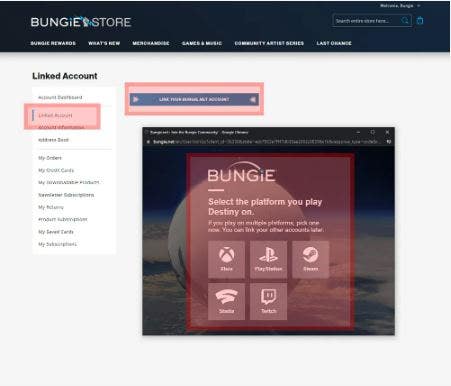451x386 pixels.
Task: Click Link Your Bungie.net Account button
Action: (194, 99)
